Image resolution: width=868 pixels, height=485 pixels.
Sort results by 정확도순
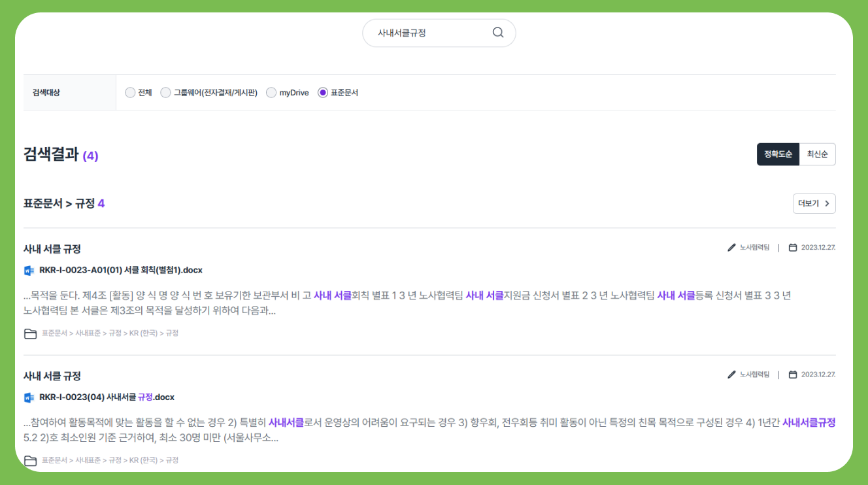pos(778,154)
